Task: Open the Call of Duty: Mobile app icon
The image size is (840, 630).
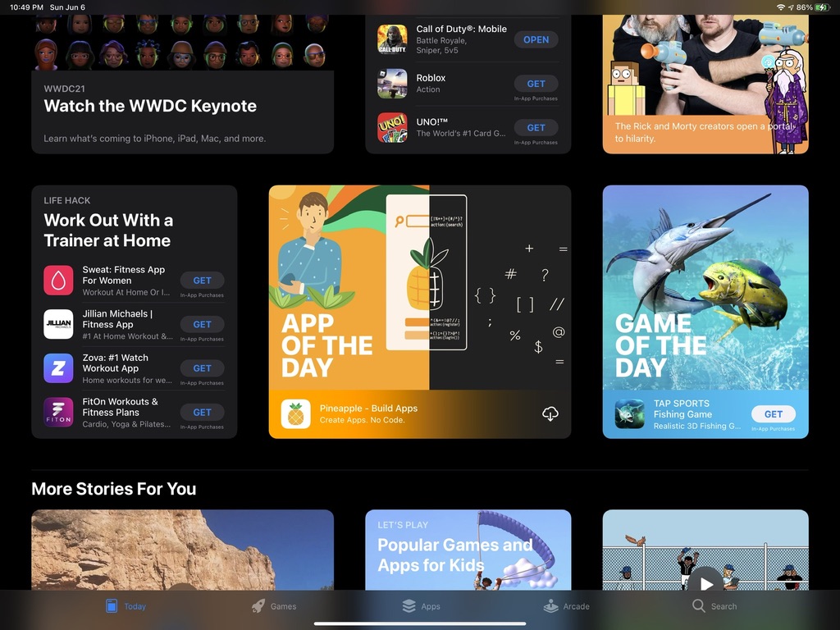Action: pos(392,39)
